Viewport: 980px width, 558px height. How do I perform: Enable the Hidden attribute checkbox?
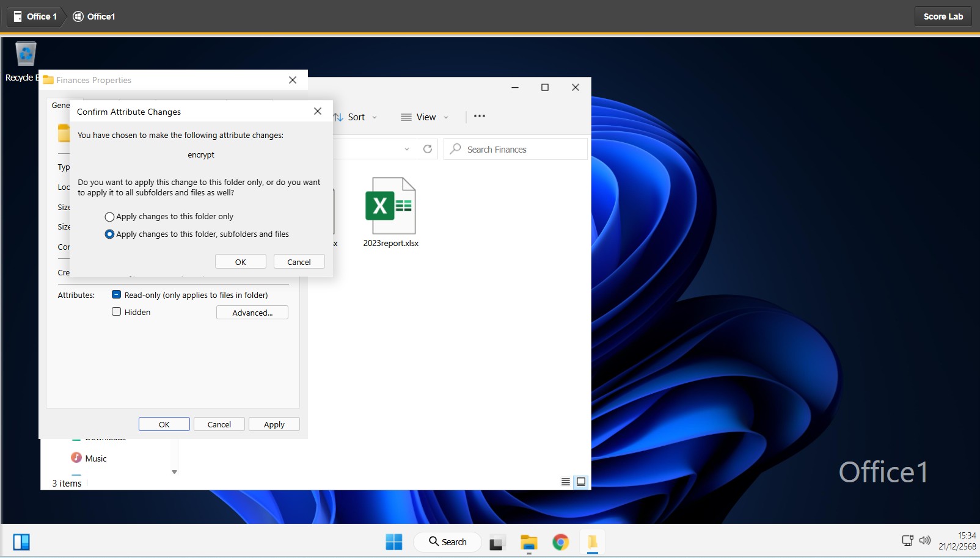coord(117,312)
